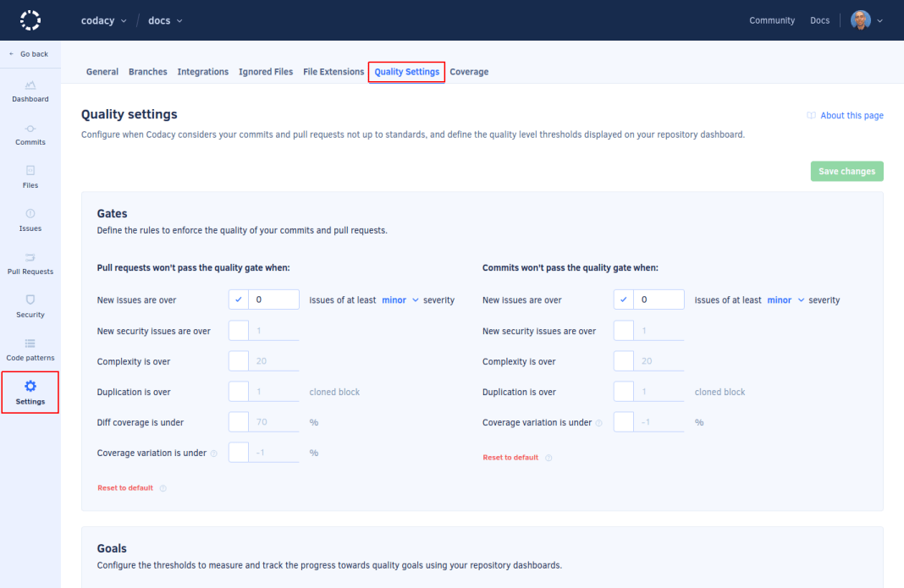Click the Save changes button

(846, 171)
